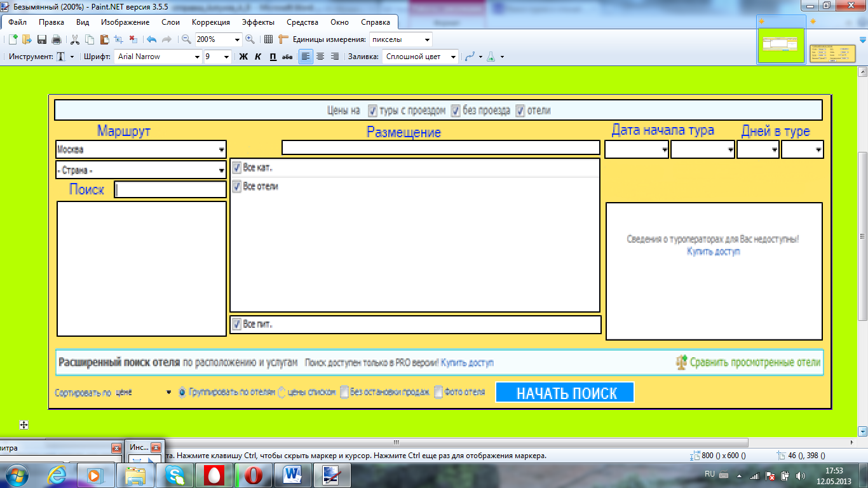Image resolution: width=868 pixels, height=488 pixels.
Task: Click the Deselect icon with red cross
Action: click(x=132, y=39)
